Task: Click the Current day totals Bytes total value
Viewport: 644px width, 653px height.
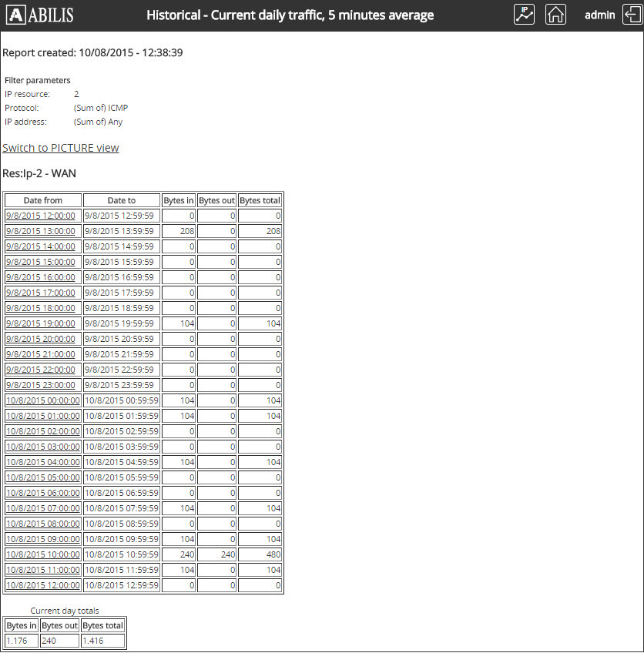Action: click(x=102, y=640)
